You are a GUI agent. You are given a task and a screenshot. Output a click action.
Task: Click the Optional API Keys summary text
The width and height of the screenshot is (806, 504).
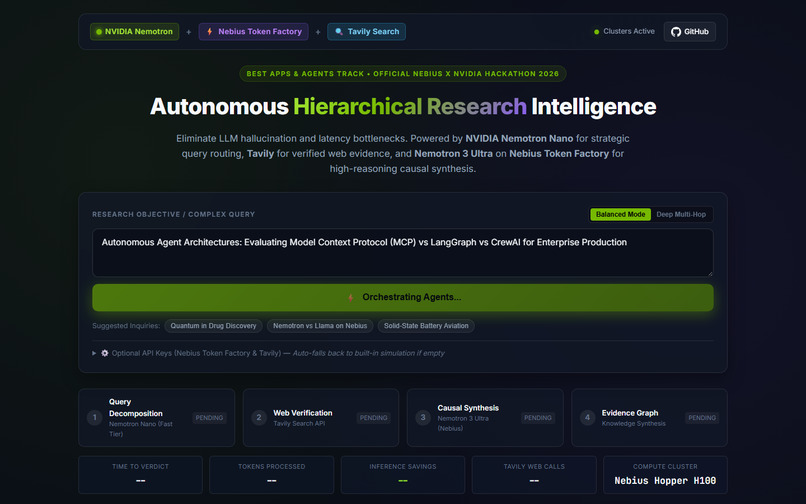pyautogui.click(x=278, y=353)
